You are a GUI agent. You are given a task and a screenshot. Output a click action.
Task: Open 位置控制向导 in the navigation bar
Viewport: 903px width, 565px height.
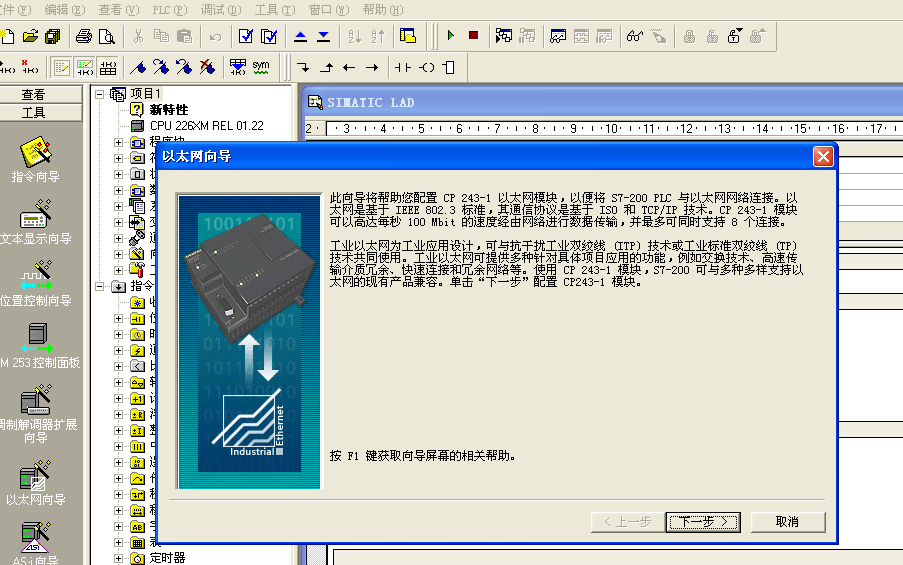(x=36, y=284)
